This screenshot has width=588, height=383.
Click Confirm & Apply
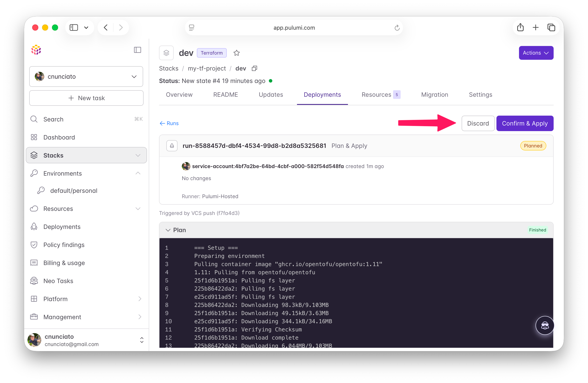(x=525, y=123)
